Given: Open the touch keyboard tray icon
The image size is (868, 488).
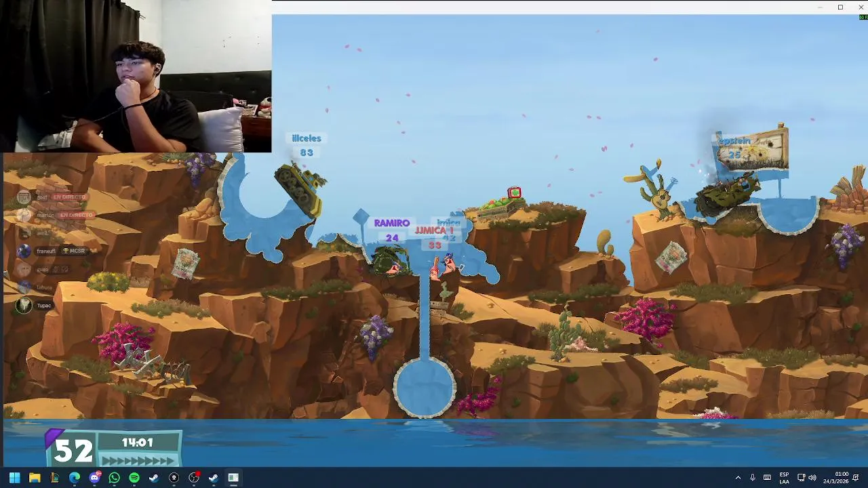Looking at the screenshot, I should [x=767, y=478].
